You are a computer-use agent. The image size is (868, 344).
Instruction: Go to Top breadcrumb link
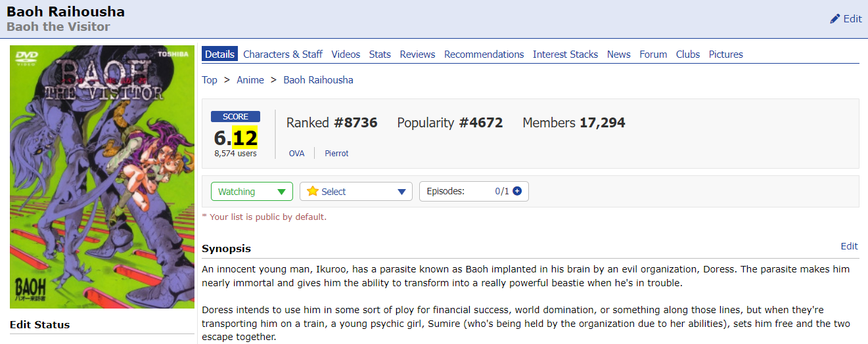pyautogui.click(x=210, y=80)
